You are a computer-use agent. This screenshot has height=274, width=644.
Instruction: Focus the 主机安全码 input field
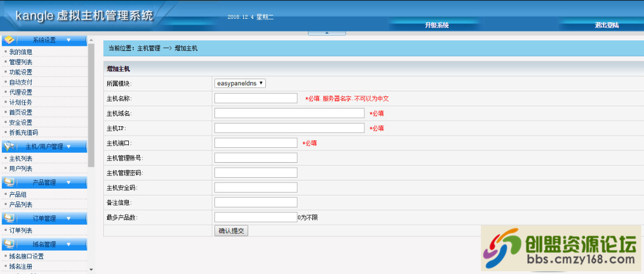pyautogui.click(x=256, y=187)
